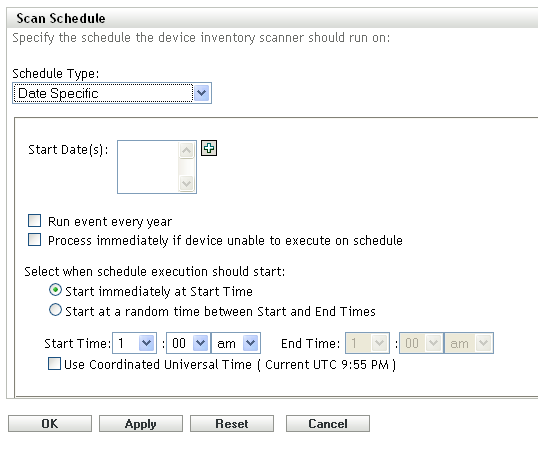Viewport: 538px width, 452px height.
Task: Open the End Time hour dropdown
Action: click(367, 343)
